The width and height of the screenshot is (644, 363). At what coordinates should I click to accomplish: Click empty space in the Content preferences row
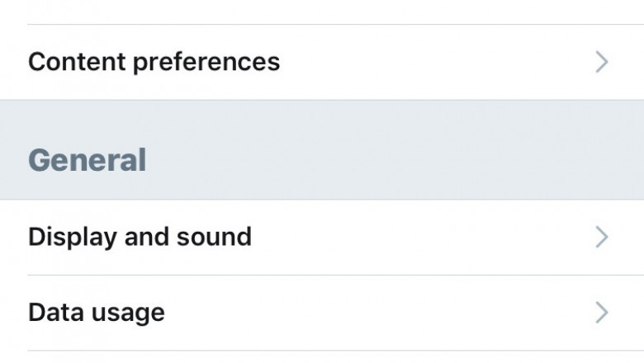(429, 62)
